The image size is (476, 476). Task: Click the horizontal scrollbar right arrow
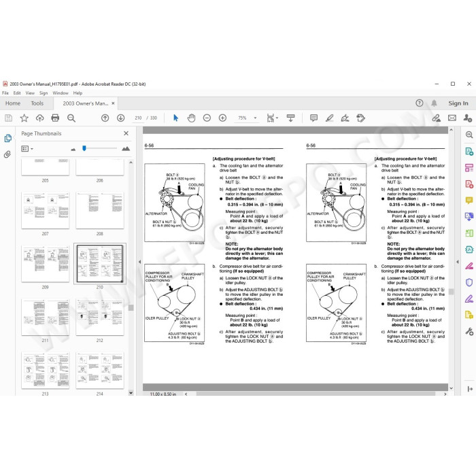click(x=445, y=394)
